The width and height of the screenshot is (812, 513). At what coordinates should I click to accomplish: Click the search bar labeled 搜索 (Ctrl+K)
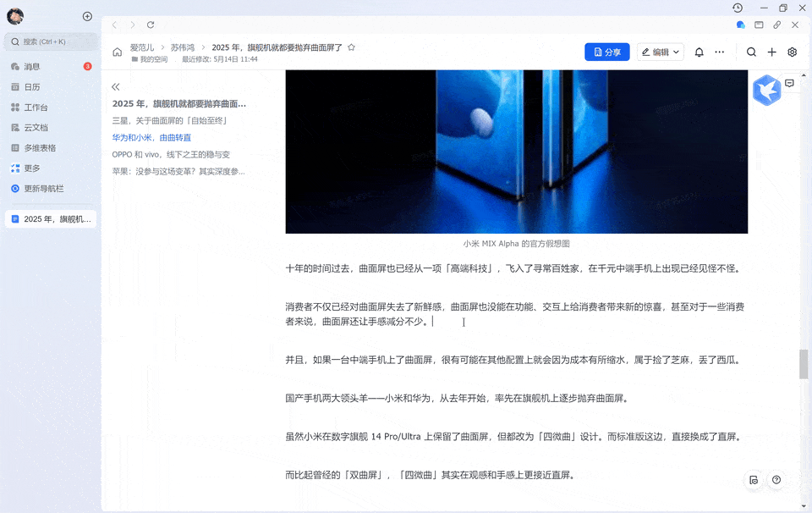tap(51, 41)
